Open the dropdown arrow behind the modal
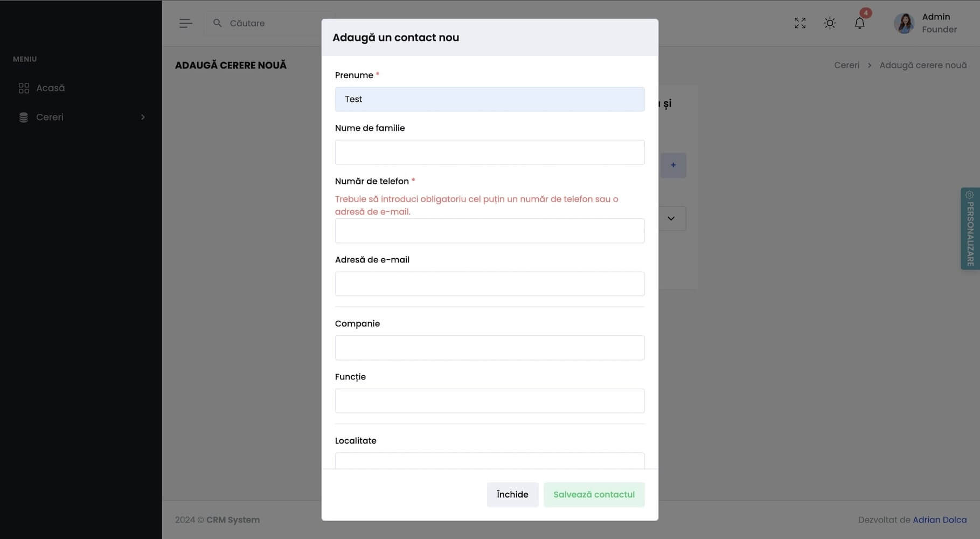Image resolution: width=980 pixels, height=539 pixels. click(x=671, y=218)
